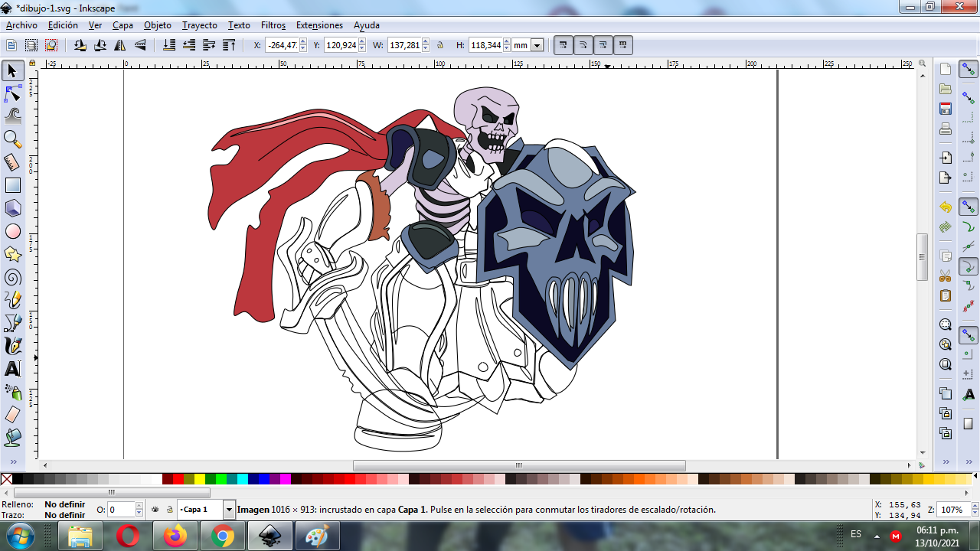The height and width of the screenshot is (551, 980).
Task: Open the Archivo menu
Action: click(x=21, y=25)
